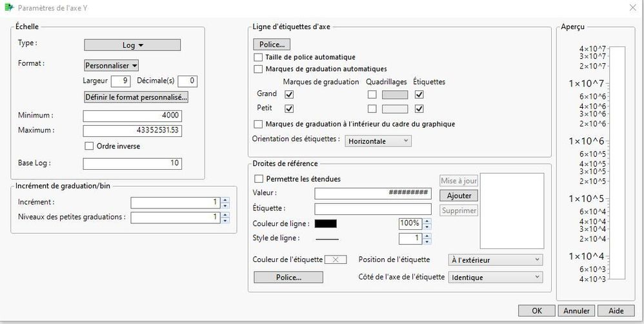Decrease the Style de ligne width
Viewport: 644px width, 324px height.
tap(427, 241)
